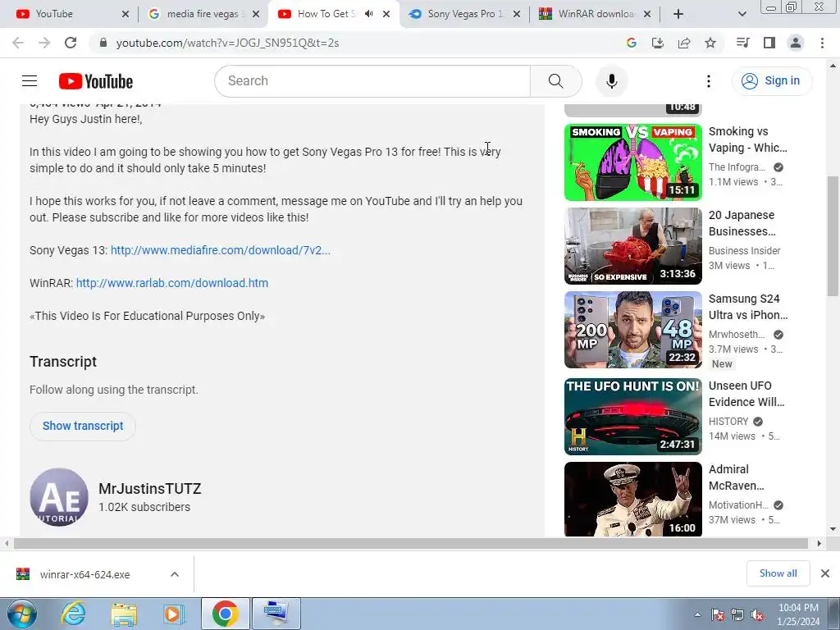The width and height of the screenshot is (840, 630).
Task: Share this page icon
Action: [x=684, y=43]
